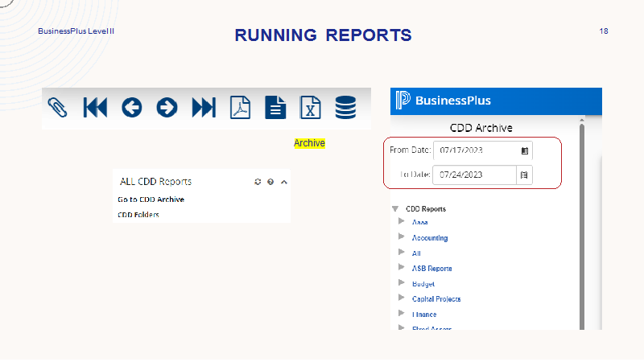This screenshot has height=362, width=644.
Task: Click the BusinessPlus logo
Action: (443, 101)
